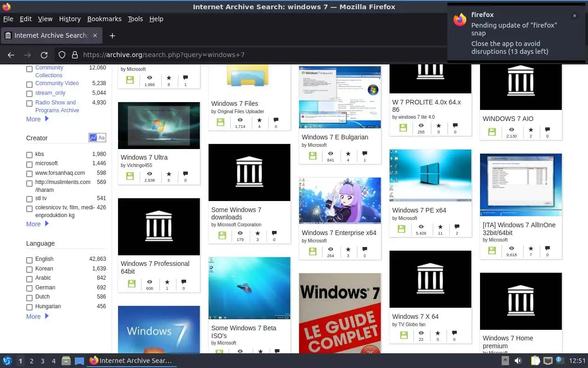Screen dimensions: 588x368
Task: Open the View menu
Action: [45, 19]
